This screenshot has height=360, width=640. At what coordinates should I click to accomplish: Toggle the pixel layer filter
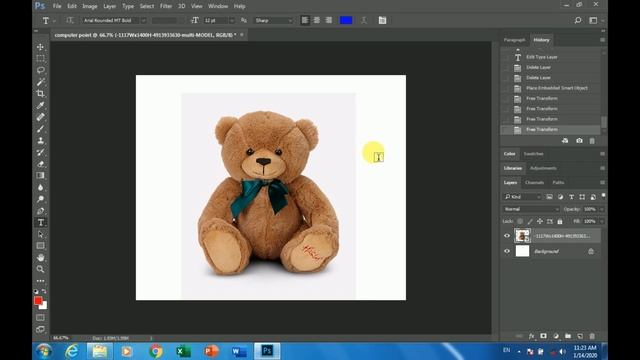pos(549,197)
